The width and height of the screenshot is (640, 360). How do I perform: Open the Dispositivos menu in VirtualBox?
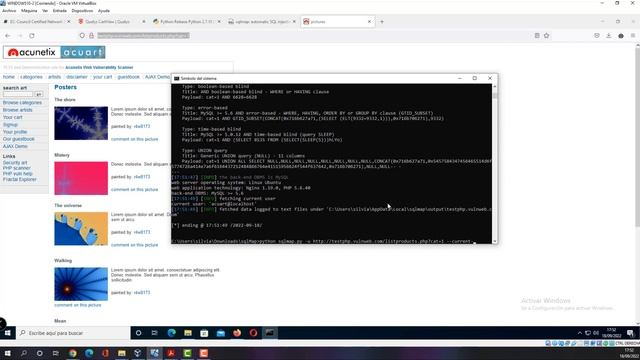click(x=82, y=11)
